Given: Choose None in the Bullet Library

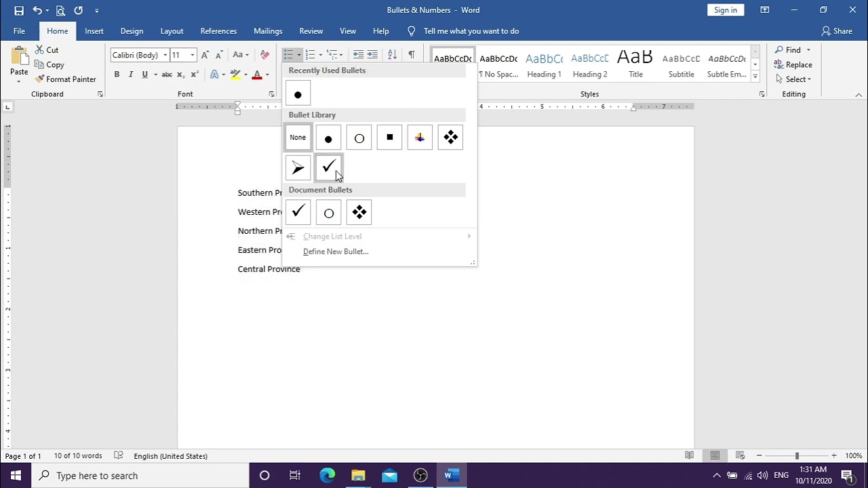Looking at the screenshot, I should click(x=298, y=138).
